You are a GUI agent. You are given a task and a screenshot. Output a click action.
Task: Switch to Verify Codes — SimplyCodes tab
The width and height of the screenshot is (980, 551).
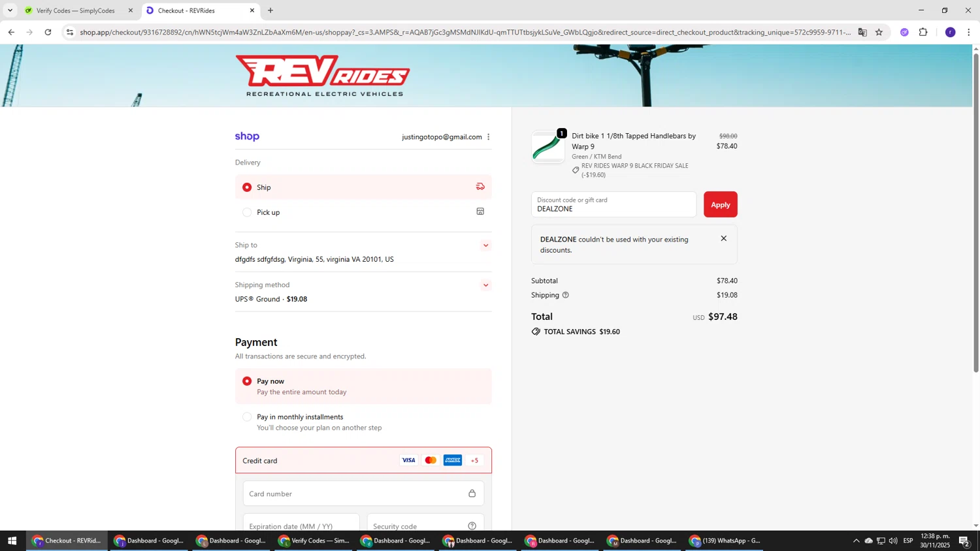pos(75,10)
